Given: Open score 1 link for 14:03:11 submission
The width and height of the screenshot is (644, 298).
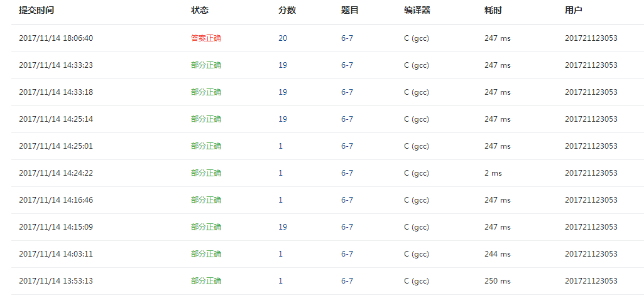Looking at the screenshot, I should (280, 254).
